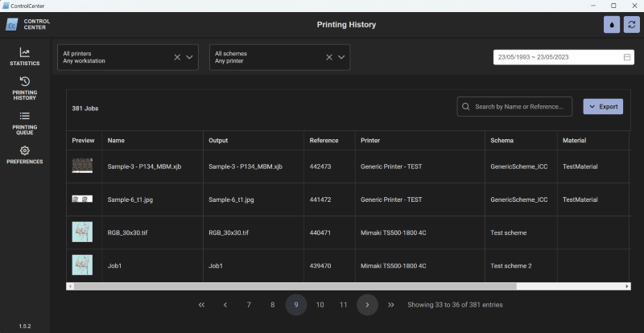Click the ink drop icon button
Screen dimensions: 644x333
pyautogui.click(x=612, y=24)
